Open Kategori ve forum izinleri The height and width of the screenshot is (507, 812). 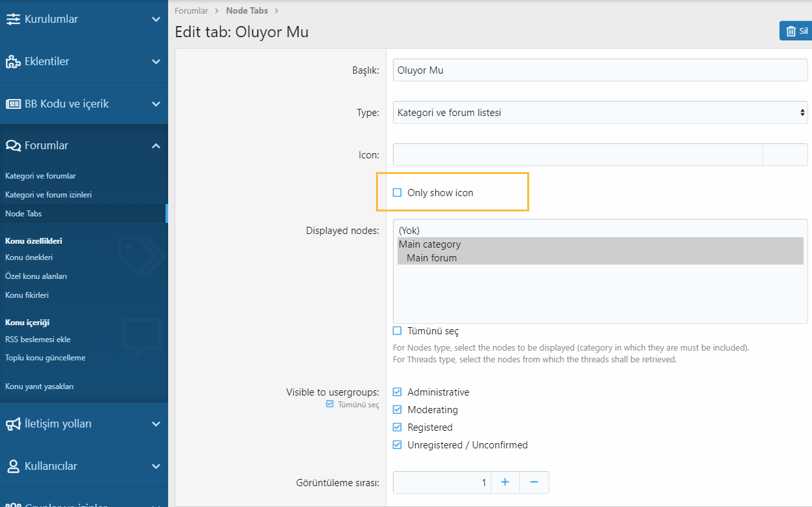[x=48, y=195]
